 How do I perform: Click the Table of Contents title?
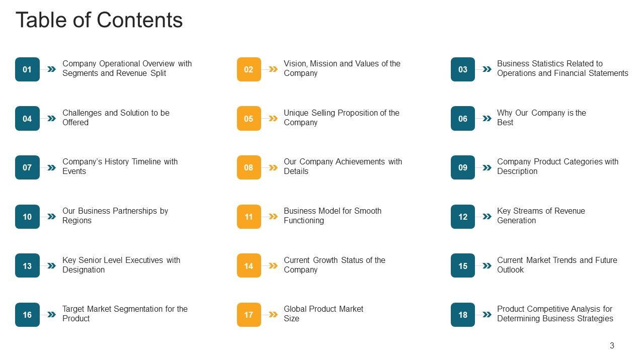pyautogui.click(x=99, y=20)
